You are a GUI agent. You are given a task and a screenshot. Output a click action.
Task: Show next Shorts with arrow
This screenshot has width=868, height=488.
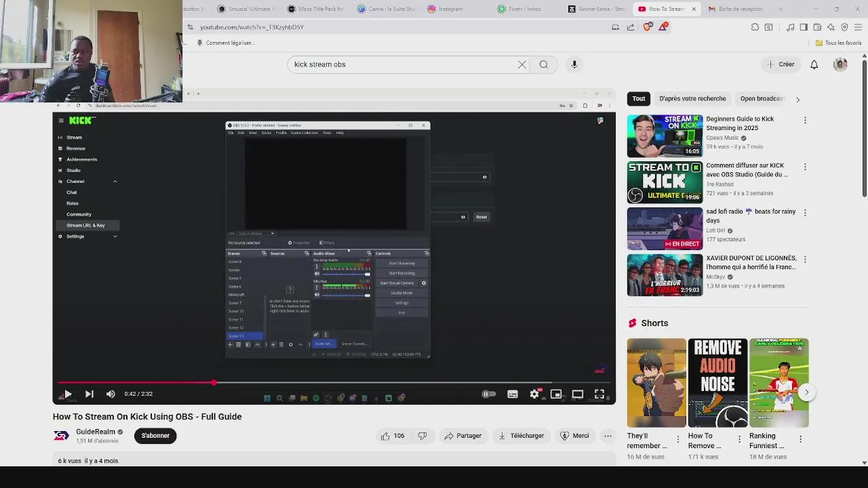(x=806, y=392)
